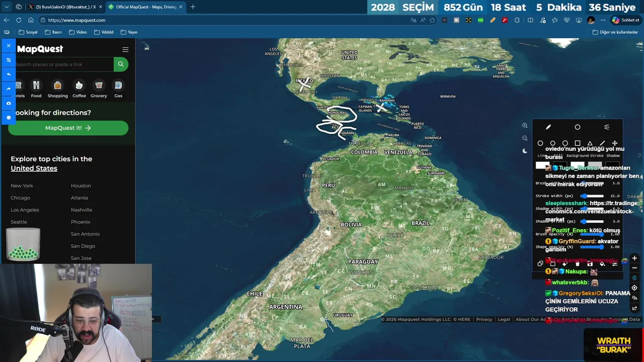Open the Houston city link

81,186
